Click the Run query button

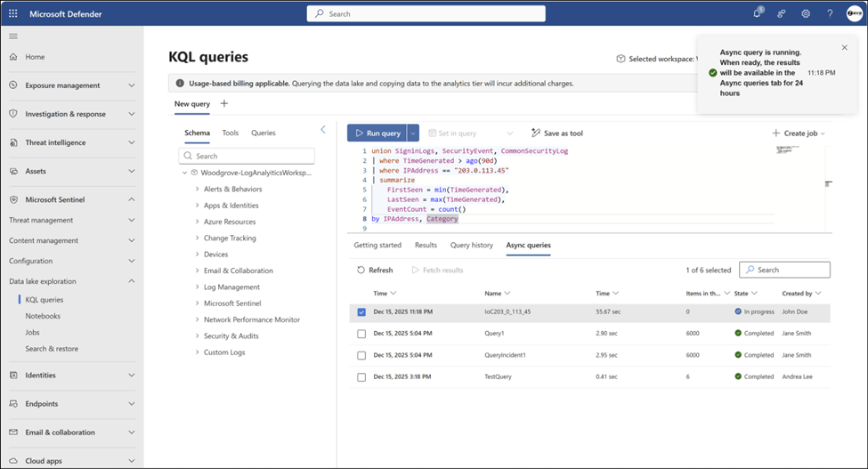[377, 133]
